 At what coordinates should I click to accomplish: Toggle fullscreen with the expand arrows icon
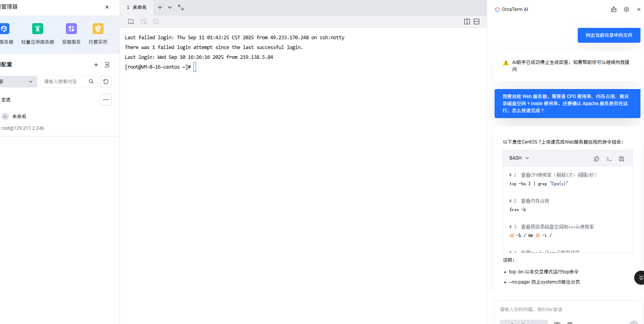[x=181, y=7]
